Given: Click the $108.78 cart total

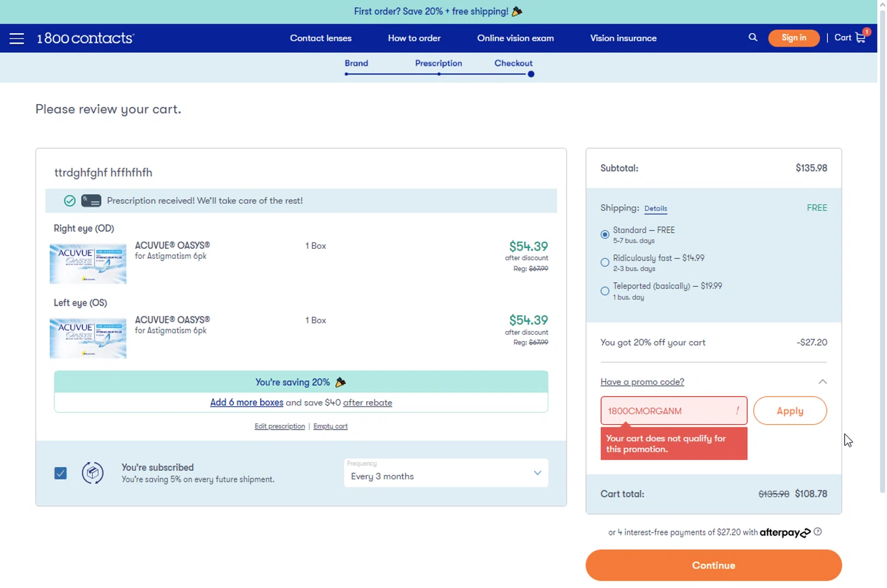Looking at the screenshot, I should pos(811,493).
